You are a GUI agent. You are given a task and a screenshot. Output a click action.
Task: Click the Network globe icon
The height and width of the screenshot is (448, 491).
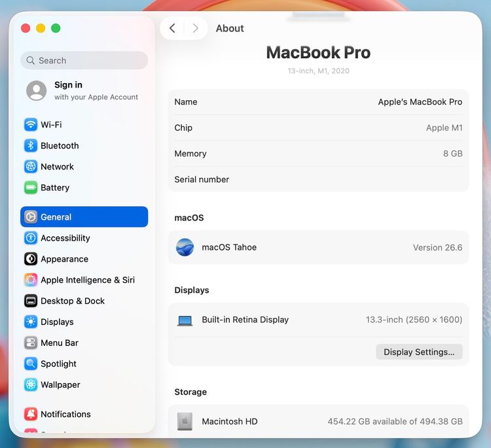[31, 166]
